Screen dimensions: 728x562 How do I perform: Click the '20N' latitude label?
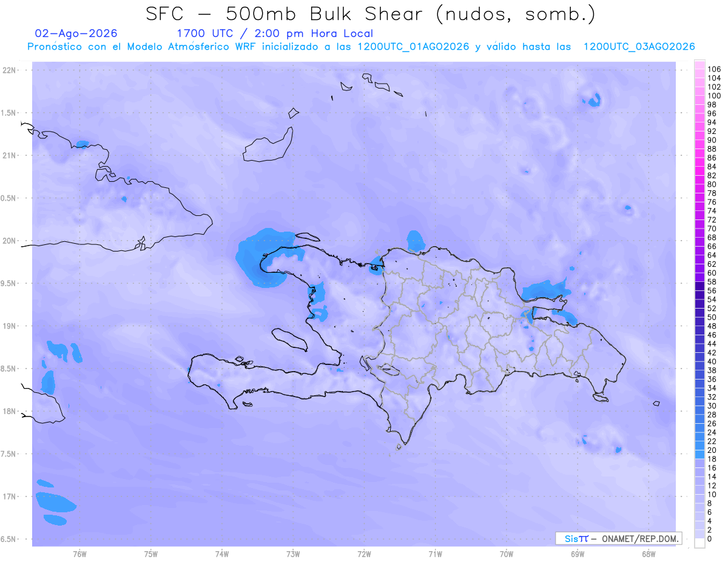(10, 241)
